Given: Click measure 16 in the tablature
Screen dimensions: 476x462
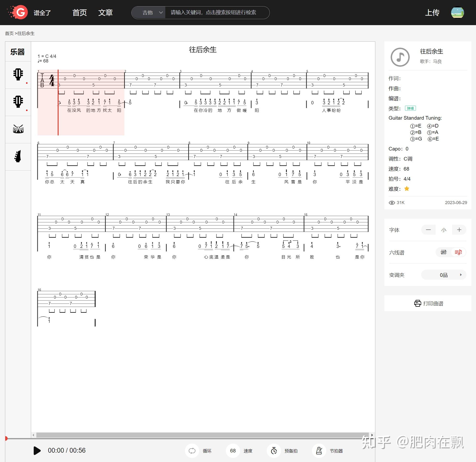Looking at the screenshot, I should tap(66, 299).
